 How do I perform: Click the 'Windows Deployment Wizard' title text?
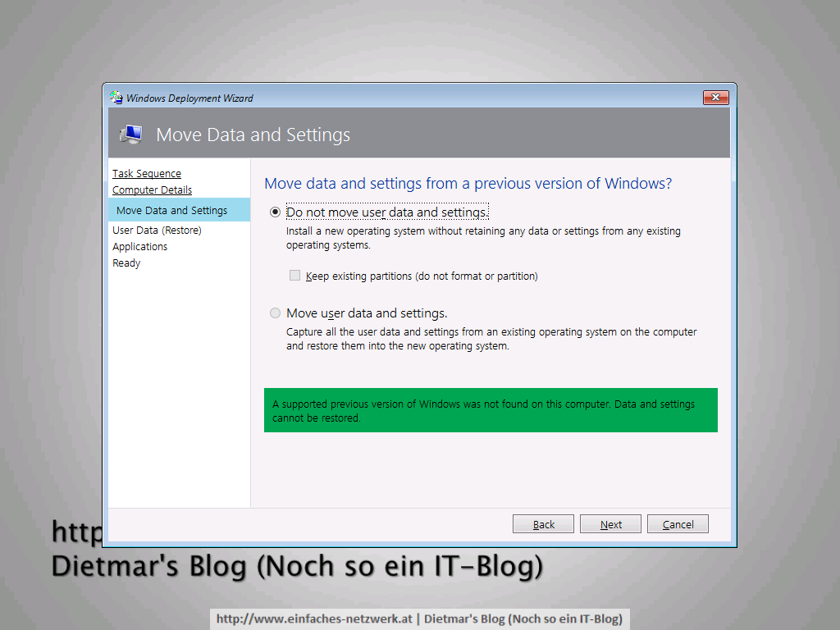coord(189,98)
